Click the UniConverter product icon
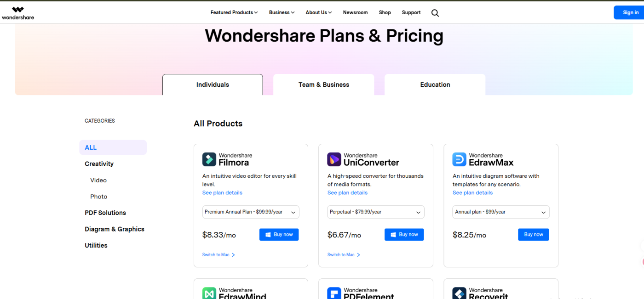The width and height of the screenshot is (644, 299). coord(334,159)
